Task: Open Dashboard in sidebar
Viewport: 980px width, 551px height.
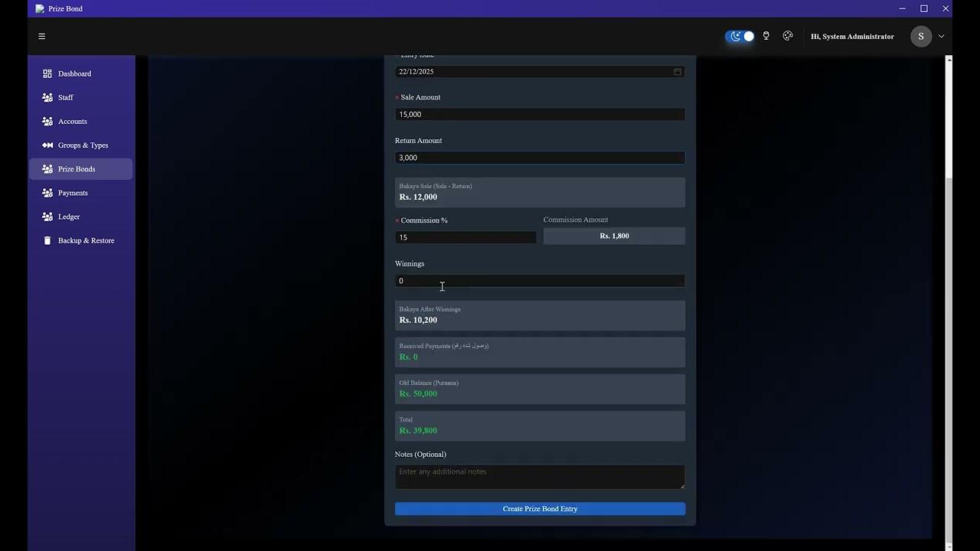Action: tap(80, 73)
